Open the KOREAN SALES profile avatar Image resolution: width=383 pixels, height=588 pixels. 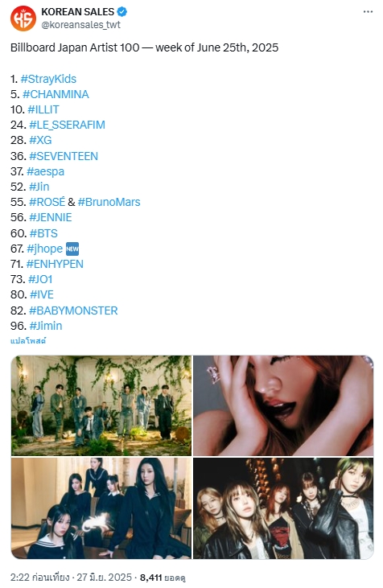(x=23, y=19)
